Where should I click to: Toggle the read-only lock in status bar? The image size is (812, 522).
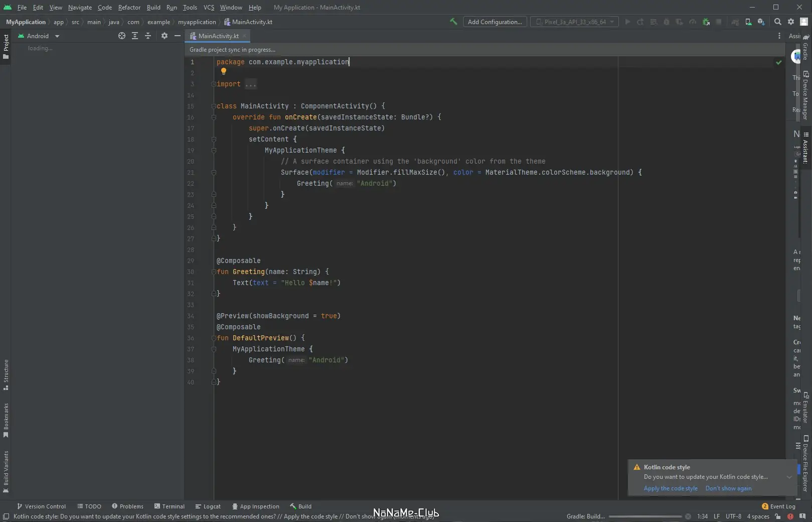[777, 516]
